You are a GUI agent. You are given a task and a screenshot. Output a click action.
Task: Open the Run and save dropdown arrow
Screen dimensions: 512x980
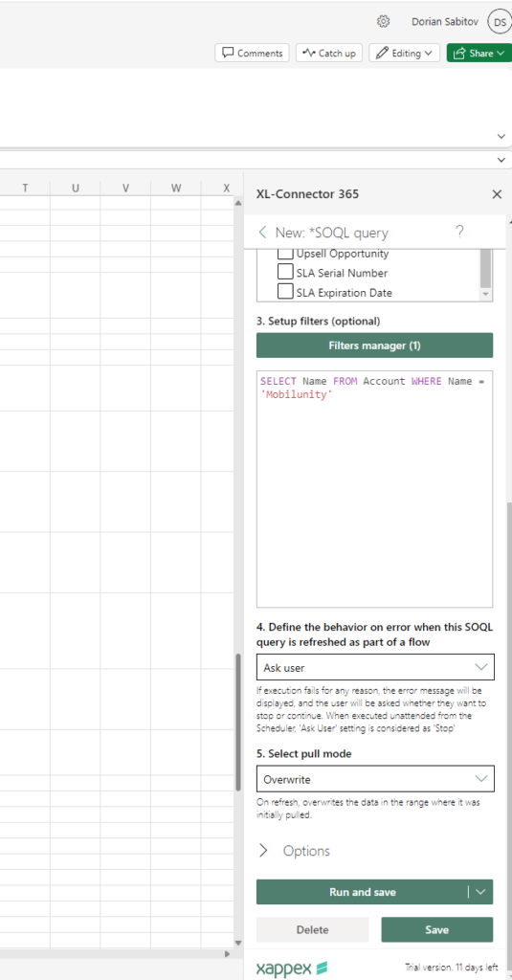(480, 892)
